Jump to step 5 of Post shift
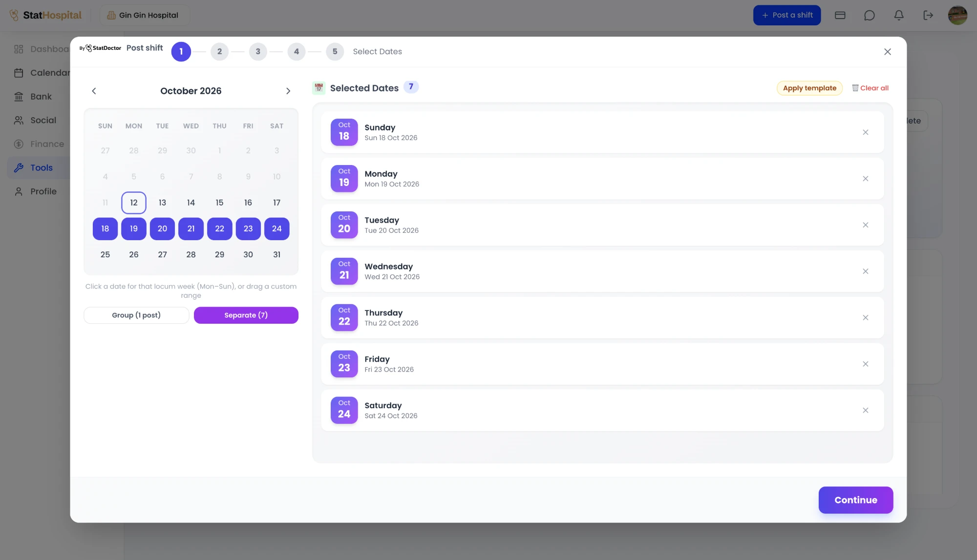 pos(335,52)
